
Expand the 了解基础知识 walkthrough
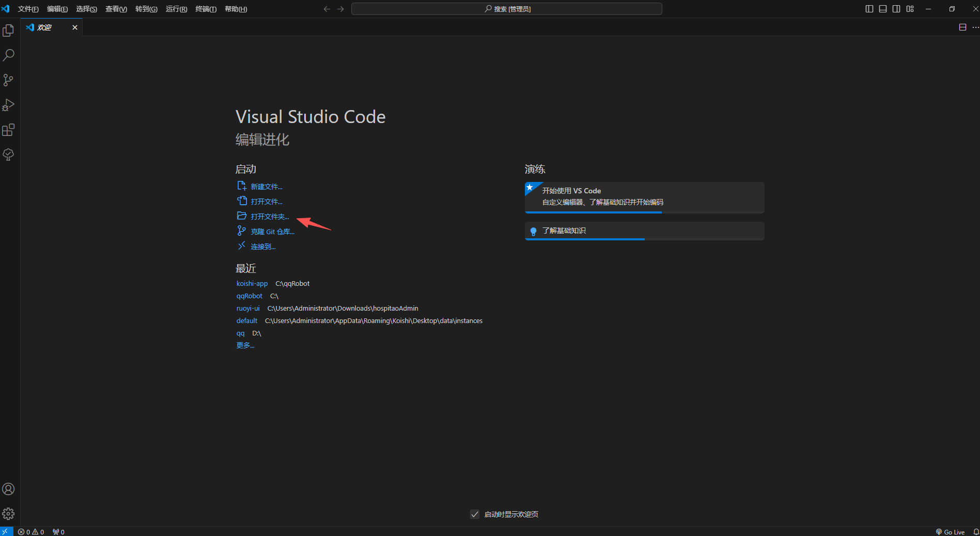tap(644, 231)
